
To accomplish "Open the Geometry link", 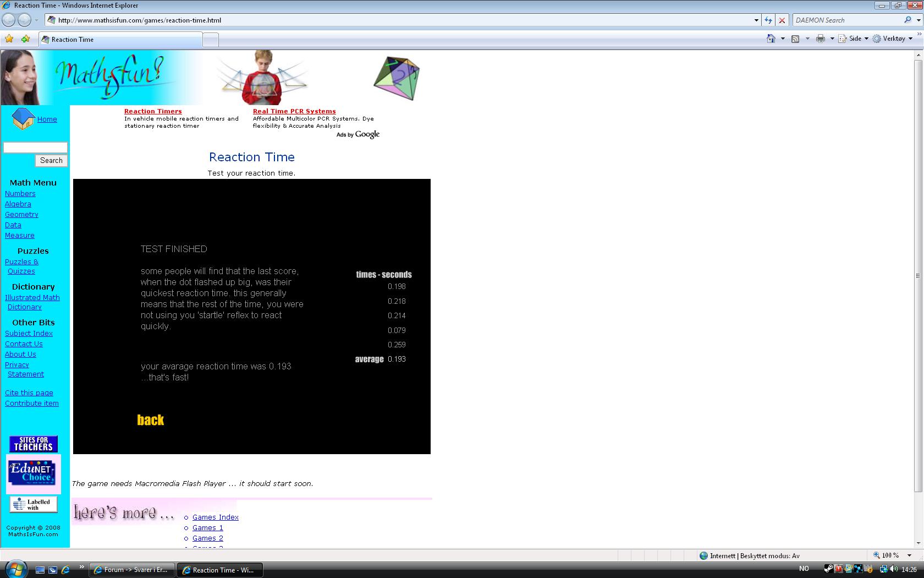I will point(21,215).
